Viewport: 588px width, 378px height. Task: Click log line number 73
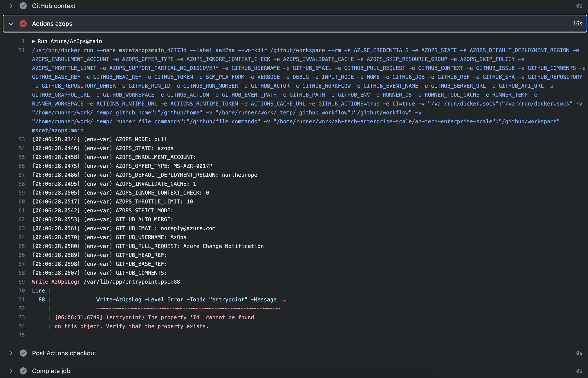pyautogui.click(x=22, y=317)
